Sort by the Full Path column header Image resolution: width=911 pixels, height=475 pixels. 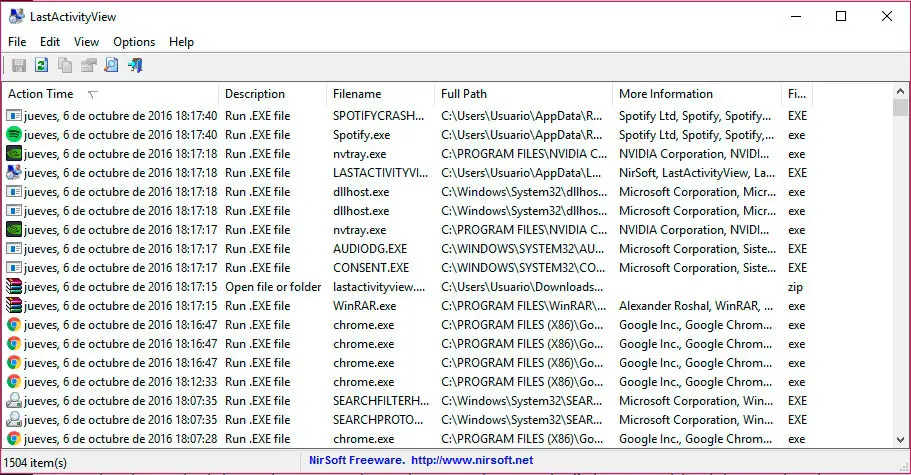523,93
